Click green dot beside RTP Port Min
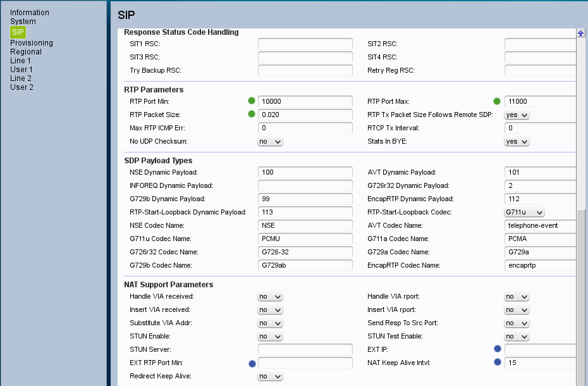Viewport: 588px width, 386px height. tap(252, 101)
